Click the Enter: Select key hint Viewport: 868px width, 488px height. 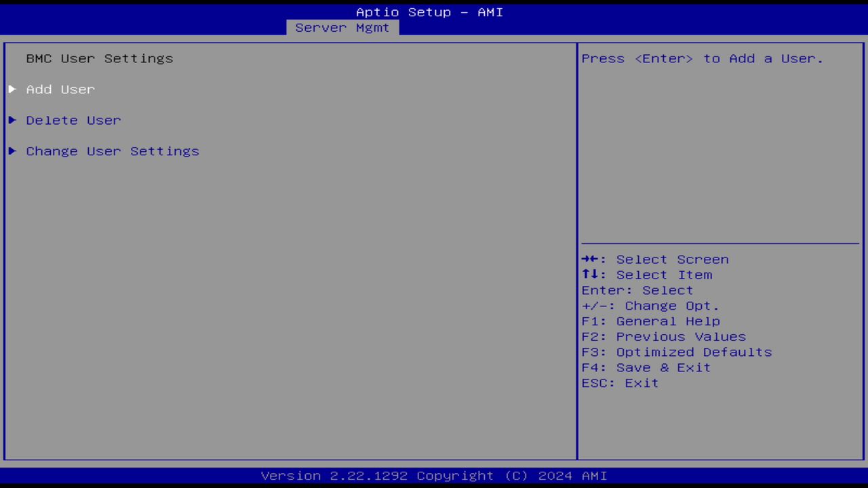pos(637,291)
